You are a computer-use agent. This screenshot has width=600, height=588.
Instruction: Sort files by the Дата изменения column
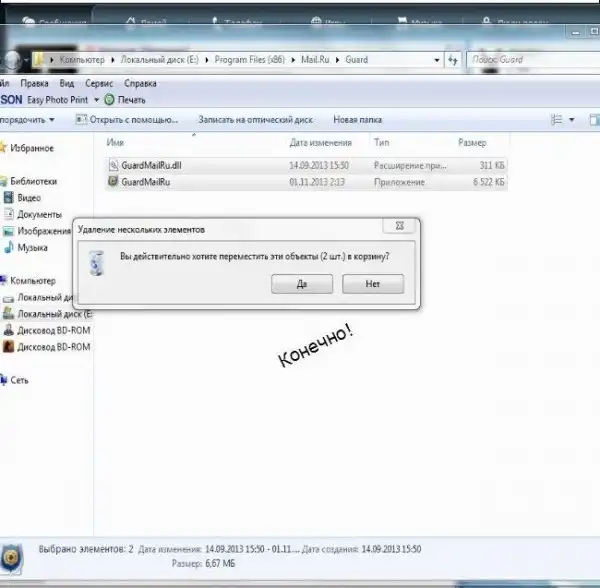click(x=320, y=143)
